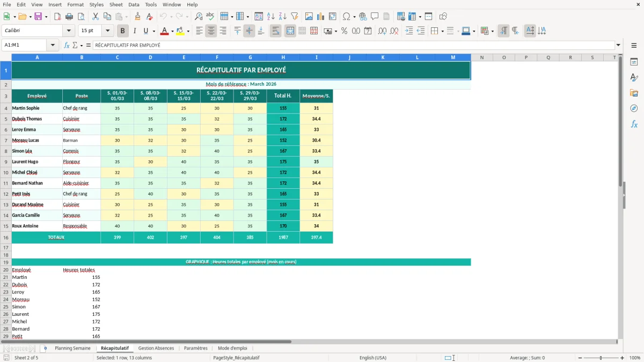Toggle Underline formatting
Image resolution: width=644 pixels, height=362 pixels.
146,31
